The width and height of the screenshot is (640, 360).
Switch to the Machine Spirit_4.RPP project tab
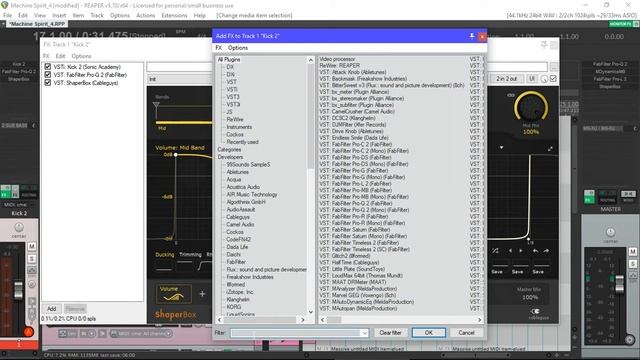pyautogui.click(x=37, y=24)
